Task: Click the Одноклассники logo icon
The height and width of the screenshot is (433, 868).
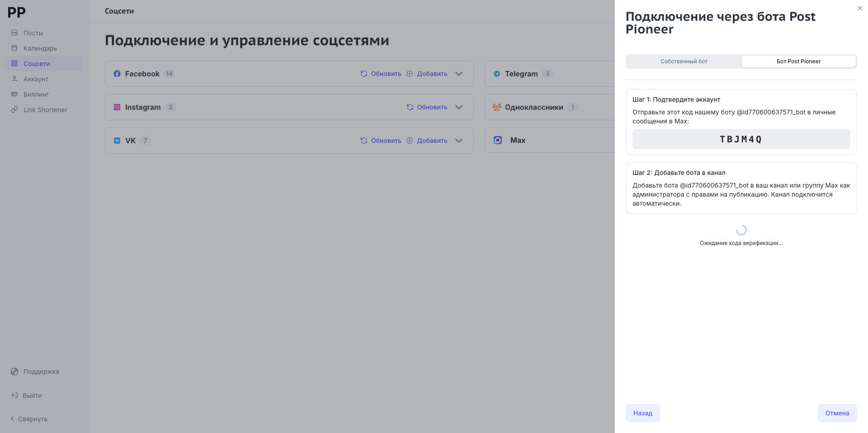Action: tap(497, 107)
